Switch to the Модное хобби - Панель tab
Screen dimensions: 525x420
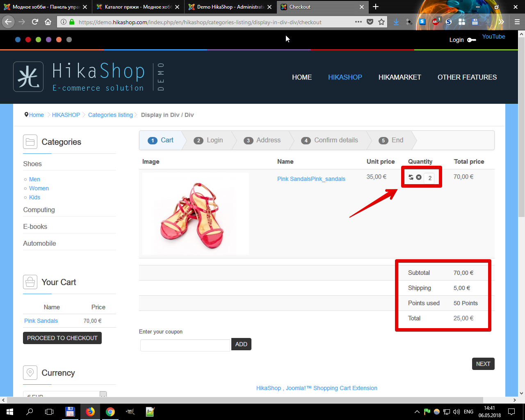point(46,7)
